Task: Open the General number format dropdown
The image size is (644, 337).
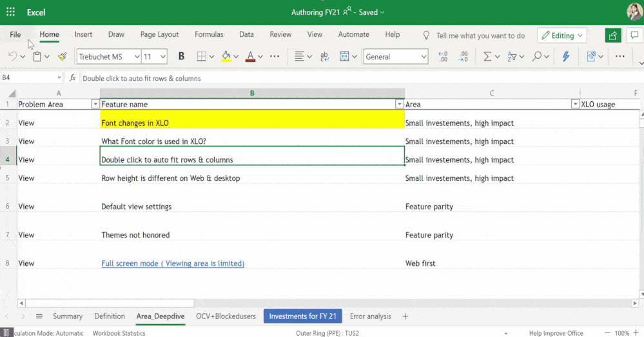Action: (x=423, y=57)
